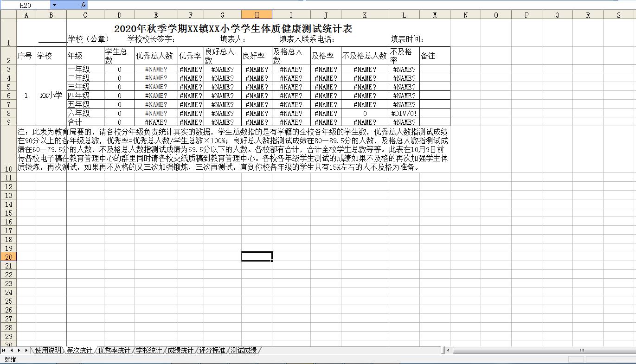The width and height of the screenshot is (636, 364).
Task: Open the Name Box dropdown arrow
Action: point(54,5)
